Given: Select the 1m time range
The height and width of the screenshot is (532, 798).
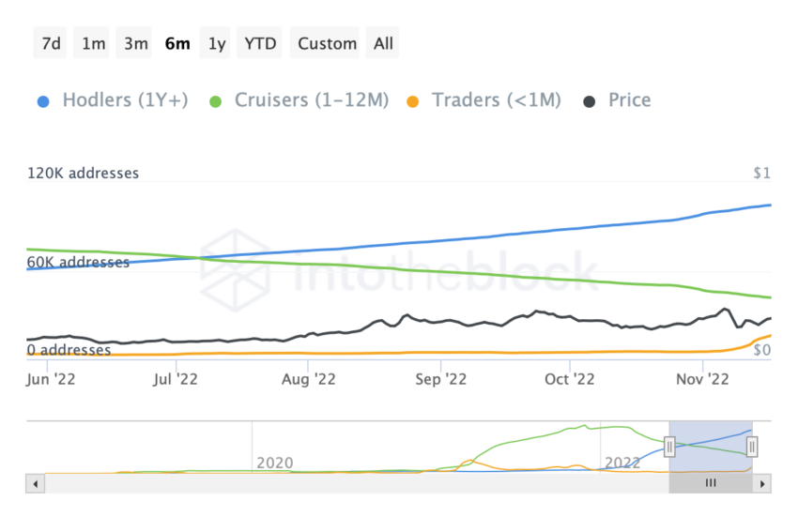Looking at the screenshot, I should pos(94,43).
